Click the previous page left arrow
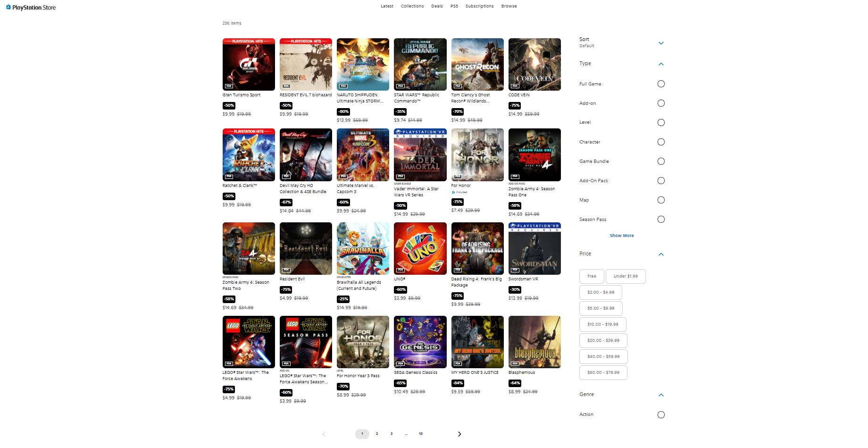 (x=324, y=434)
